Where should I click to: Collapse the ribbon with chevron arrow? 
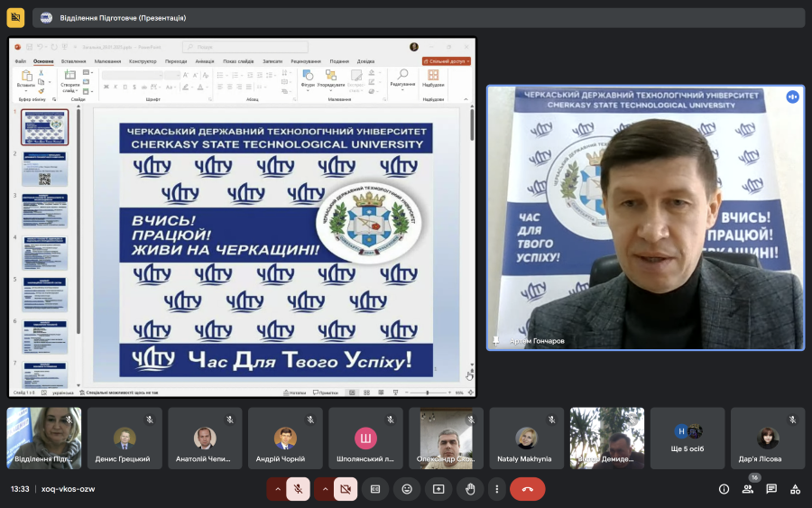466,99
